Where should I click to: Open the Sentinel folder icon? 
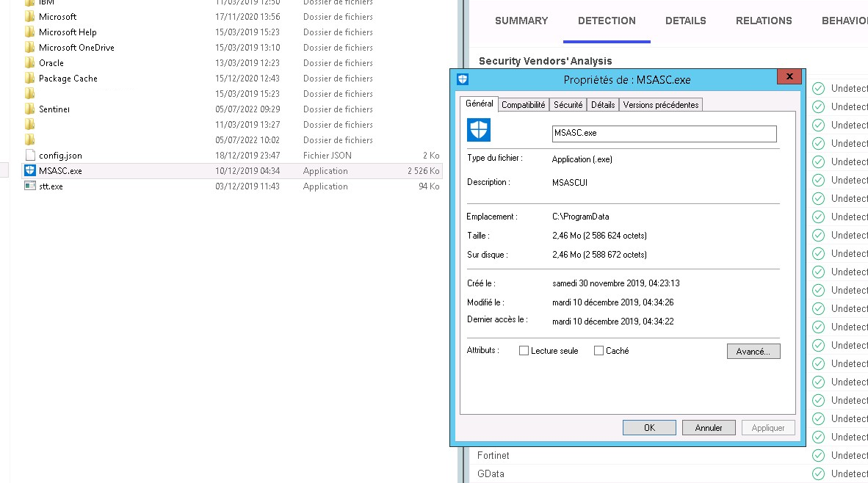pos(30,109)
